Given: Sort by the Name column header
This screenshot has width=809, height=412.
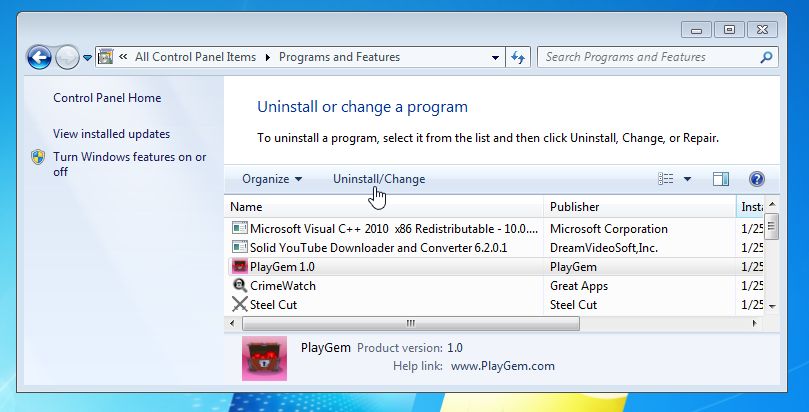Looking at the screenshot, I should [x=383, y=207].
